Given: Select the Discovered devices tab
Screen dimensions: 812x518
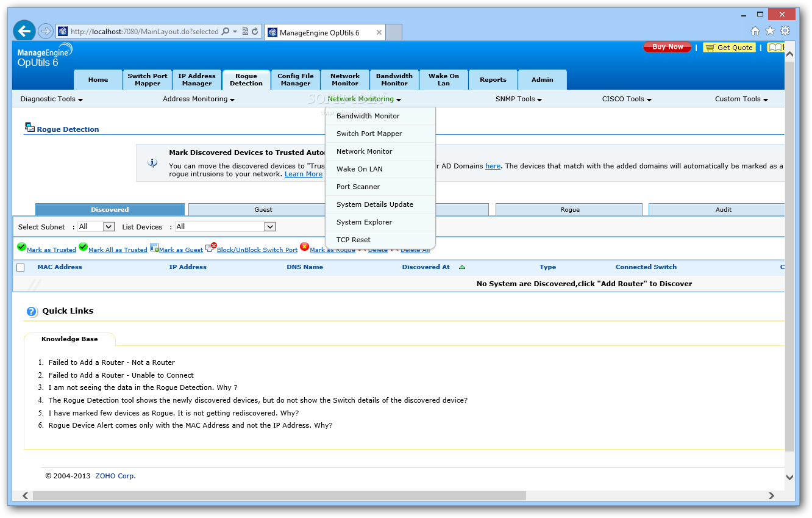Looking at the screenshot, I should [x=110, y=210].
